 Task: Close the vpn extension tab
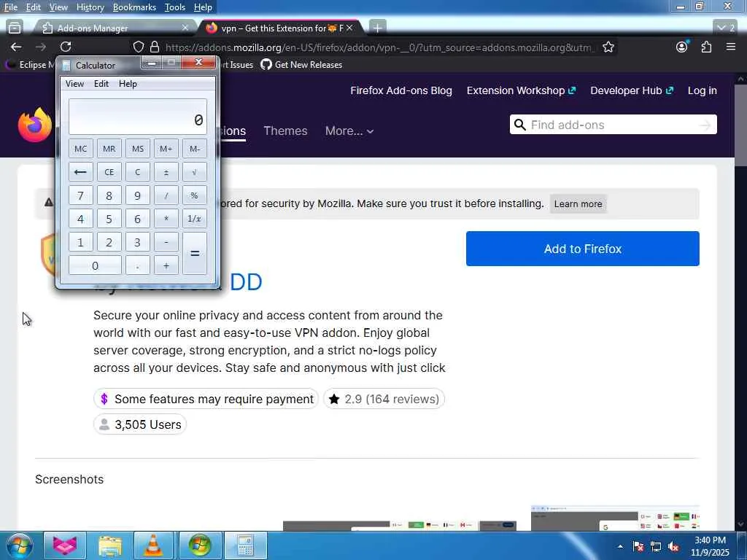pyautogui.click(x=349, y=28)
